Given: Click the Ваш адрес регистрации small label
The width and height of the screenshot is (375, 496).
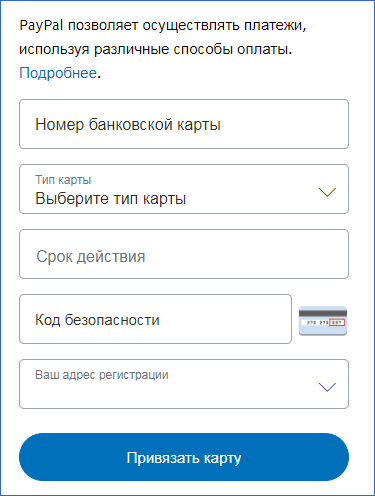Looking at the screenshot, I should point(102,375).
